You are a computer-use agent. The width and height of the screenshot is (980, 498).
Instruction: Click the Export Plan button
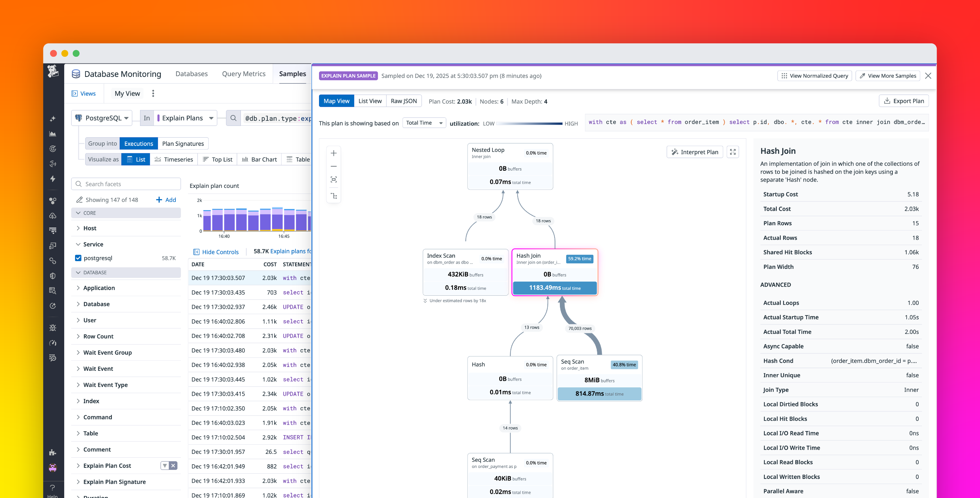(x=903, y=101)
